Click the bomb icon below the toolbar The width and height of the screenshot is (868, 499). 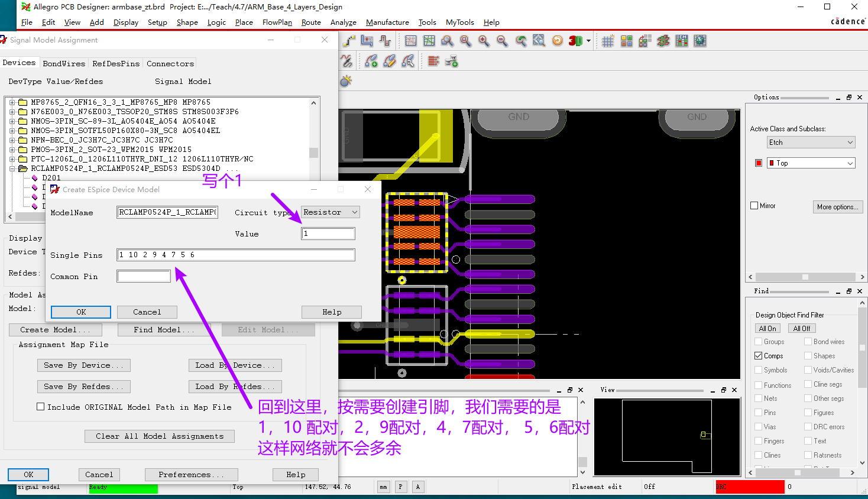coord(346,81)
